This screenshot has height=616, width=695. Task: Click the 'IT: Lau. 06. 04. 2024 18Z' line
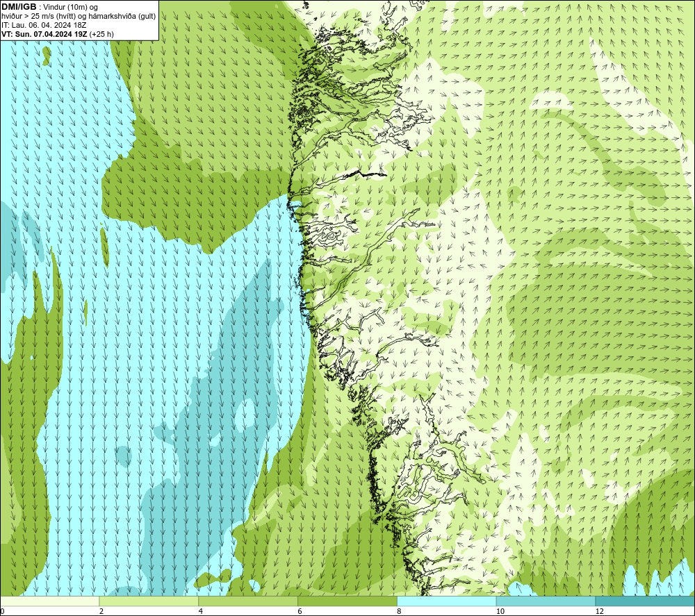[x=44, y=25]
